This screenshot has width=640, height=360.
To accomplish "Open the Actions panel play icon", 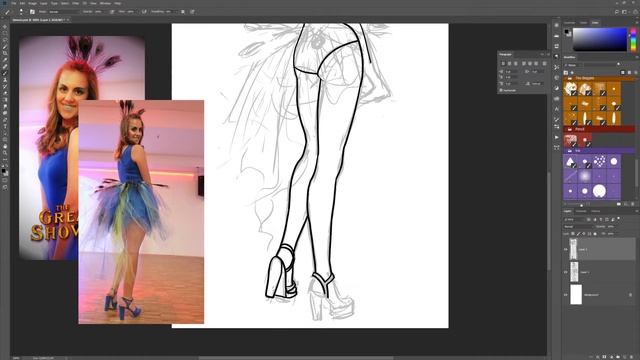I will click(556, 138).
